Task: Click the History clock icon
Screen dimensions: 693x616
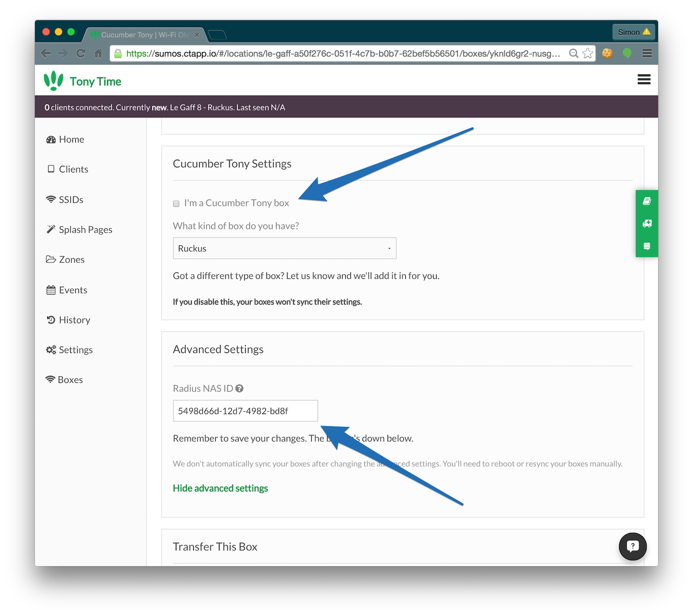Action: click(x=51, y=320)
